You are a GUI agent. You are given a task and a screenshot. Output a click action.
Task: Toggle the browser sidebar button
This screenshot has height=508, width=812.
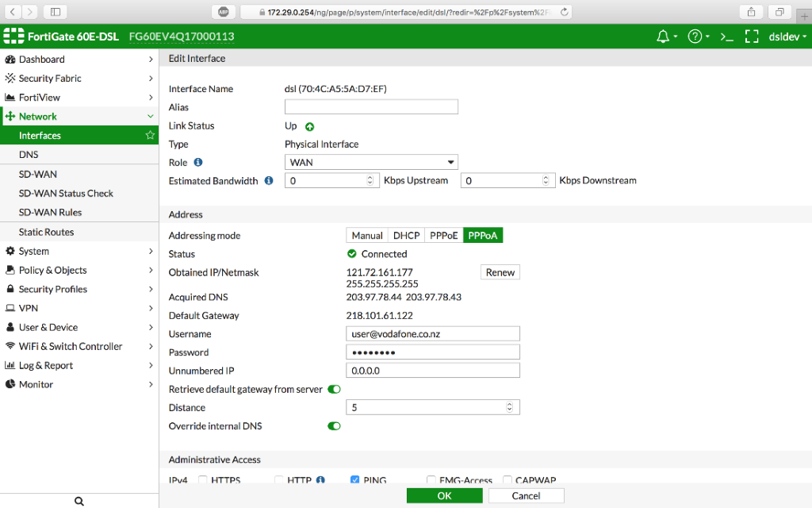coord(56,11)
